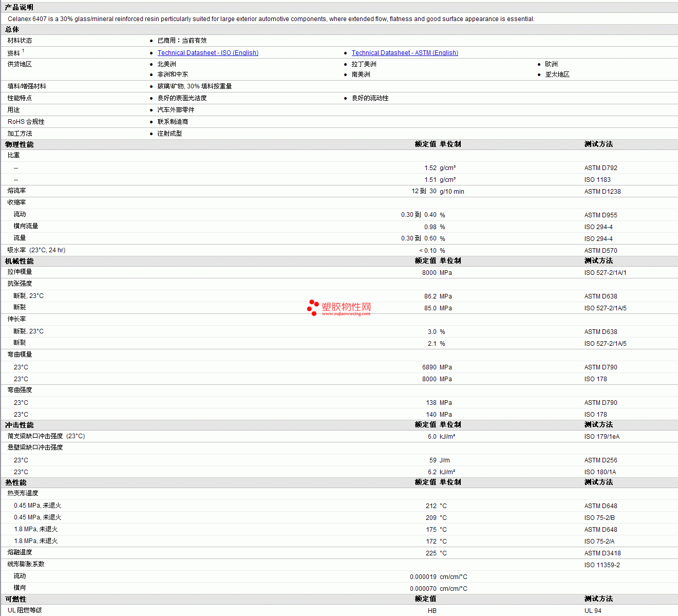Click the 汽车外部零件 usage value

[176, 110]
